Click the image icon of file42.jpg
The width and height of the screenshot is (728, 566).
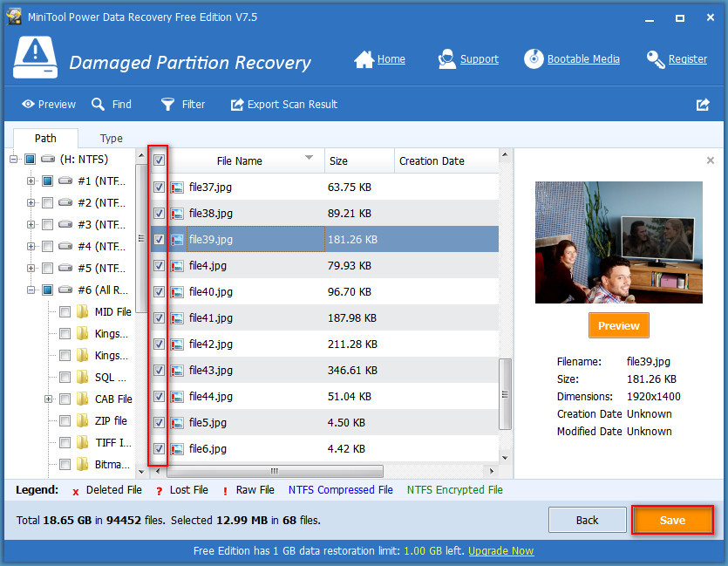click(x=177, y=344)
